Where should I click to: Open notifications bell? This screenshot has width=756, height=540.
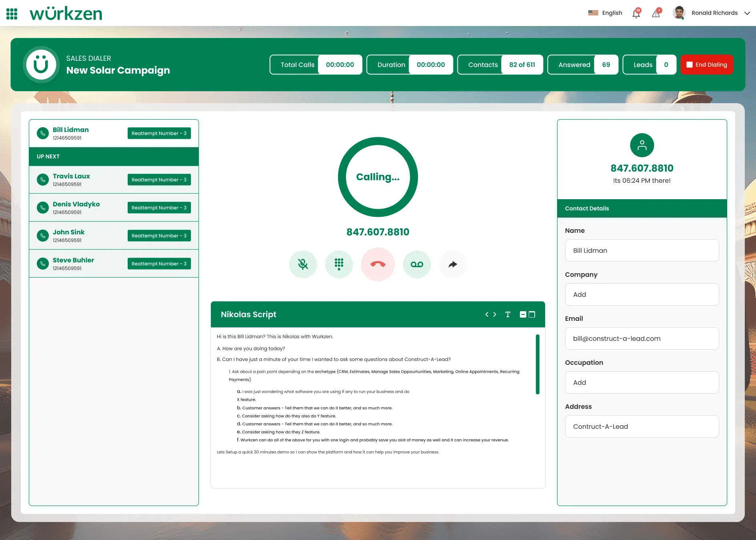636,14
